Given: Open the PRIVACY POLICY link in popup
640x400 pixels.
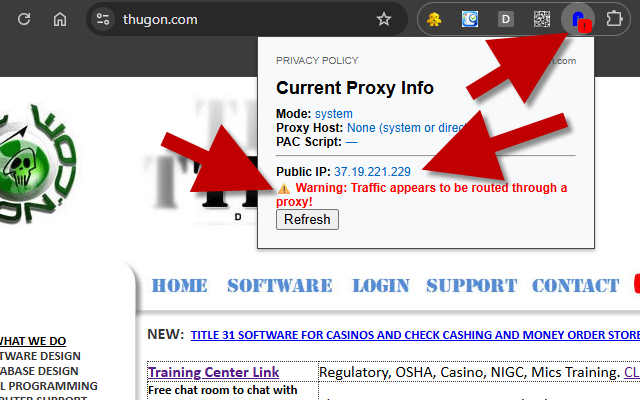Looking at the screenshot, I should pyautogui.click(x=317, y=61).
